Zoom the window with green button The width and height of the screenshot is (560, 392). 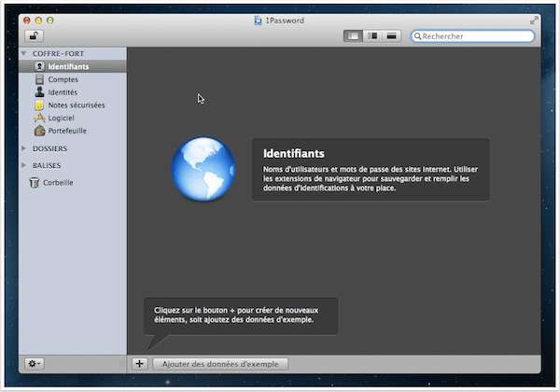50,21
